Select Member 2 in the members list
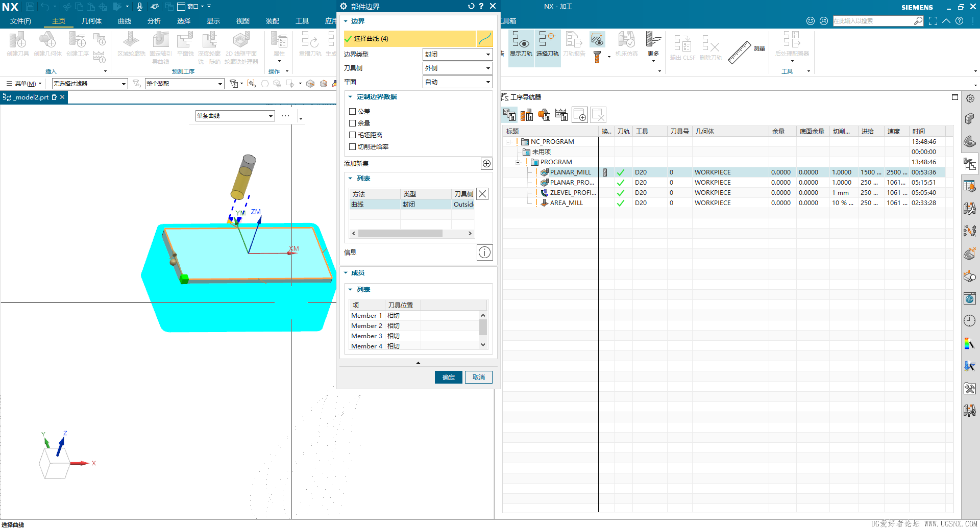 (414, 325)
